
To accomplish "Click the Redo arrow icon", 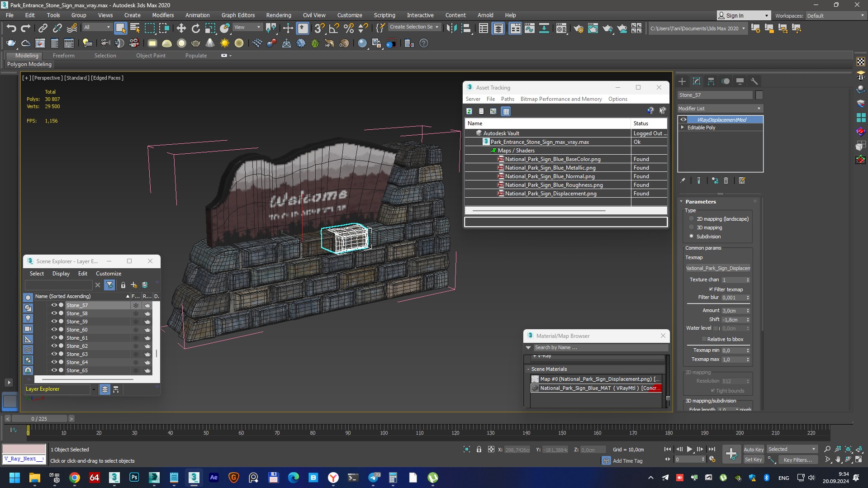I will coord(25,28).
